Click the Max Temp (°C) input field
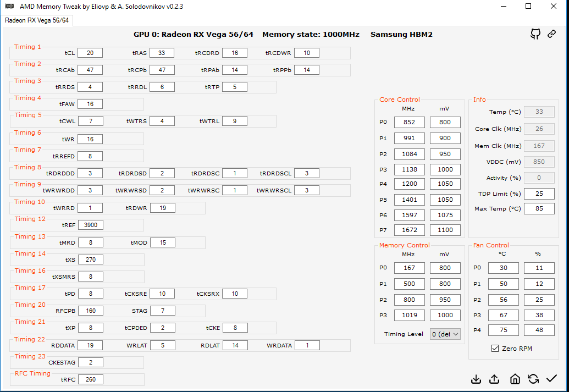569x392 pixels. [x=539, y=209]
